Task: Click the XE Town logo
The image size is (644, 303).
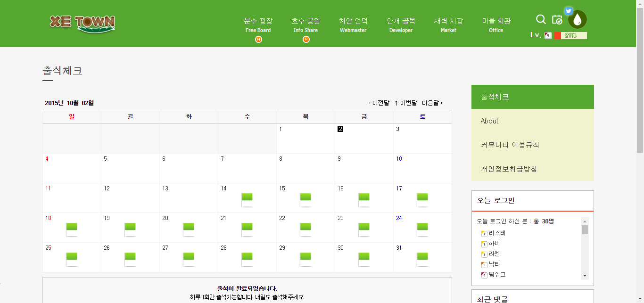Action: [82, 24]
